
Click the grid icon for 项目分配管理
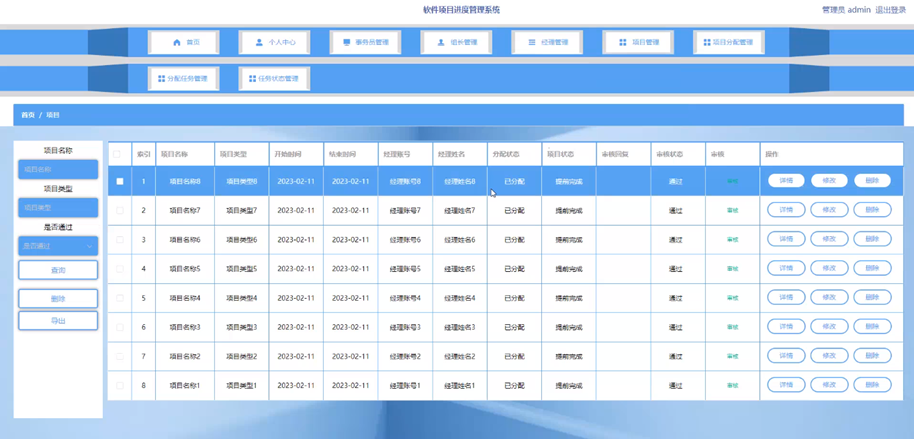tap(707, 43)
